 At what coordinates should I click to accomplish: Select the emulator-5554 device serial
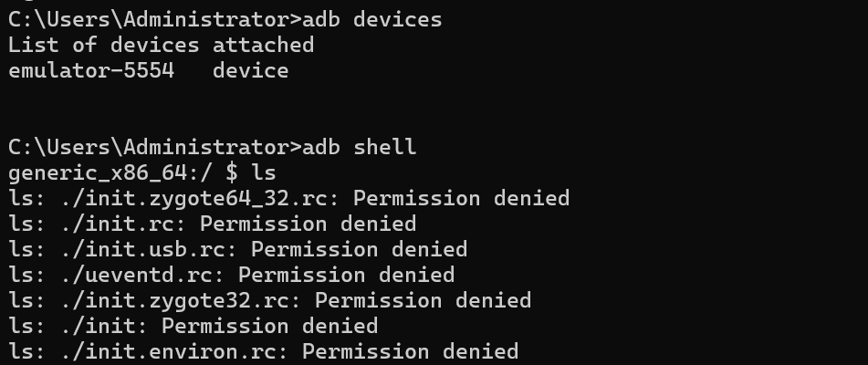(91, 70)
